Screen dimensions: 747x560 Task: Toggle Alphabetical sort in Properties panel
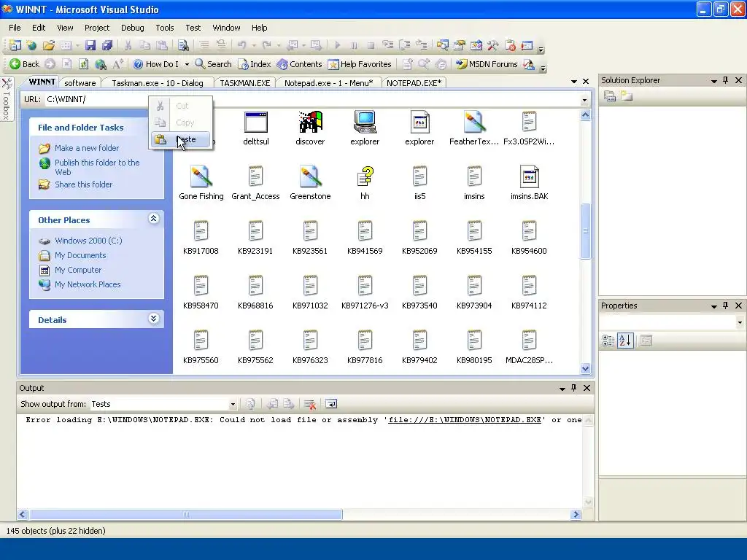[625, 341]
